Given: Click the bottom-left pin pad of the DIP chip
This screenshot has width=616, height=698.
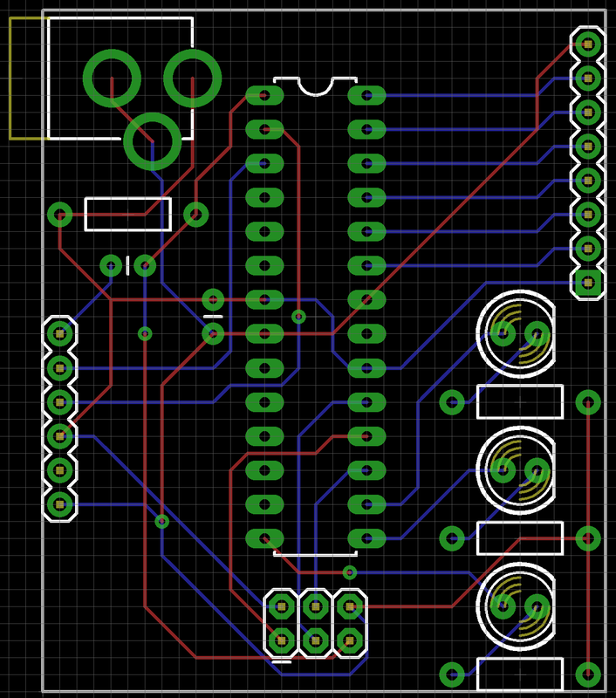Looking at the screenshot, I should (x=264, y=538).
